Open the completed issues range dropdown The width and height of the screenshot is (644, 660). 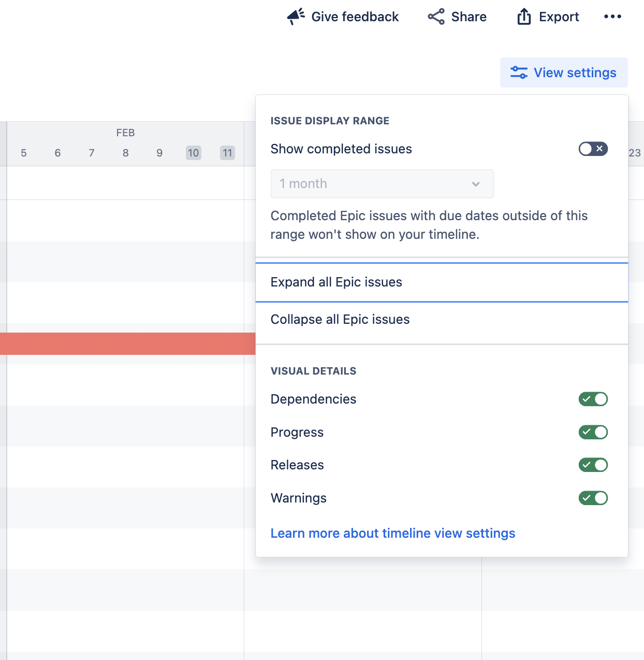point(382,183)
